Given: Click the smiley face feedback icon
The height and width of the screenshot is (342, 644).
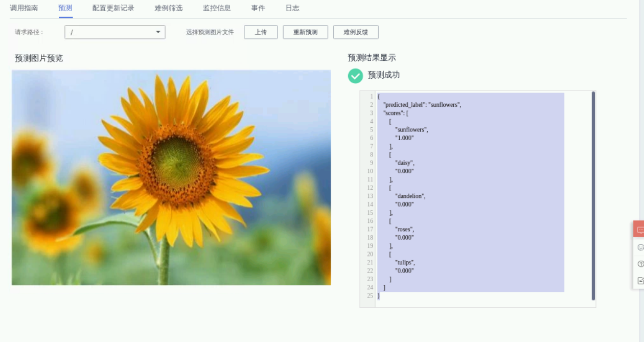Looking at the screenshot, I should pos(640,247).
